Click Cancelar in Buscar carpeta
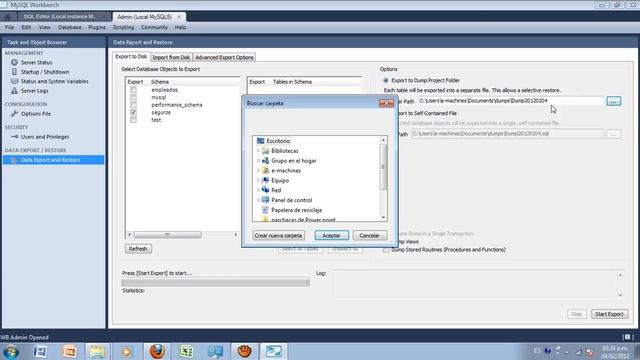 pyautogui.click(x=369, y=236)
